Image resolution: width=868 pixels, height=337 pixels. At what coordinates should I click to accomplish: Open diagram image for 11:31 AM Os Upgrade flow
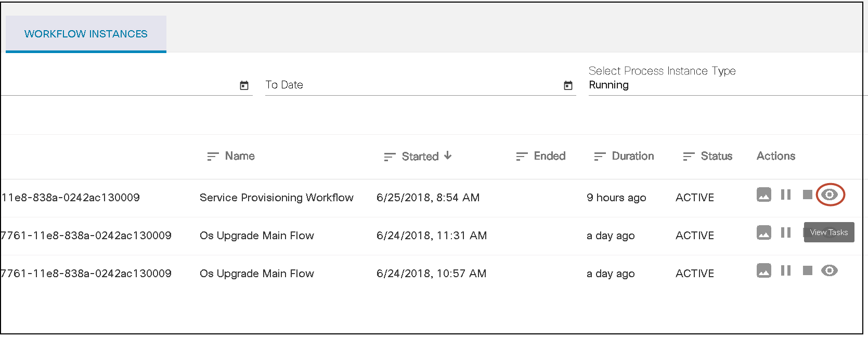763,232
